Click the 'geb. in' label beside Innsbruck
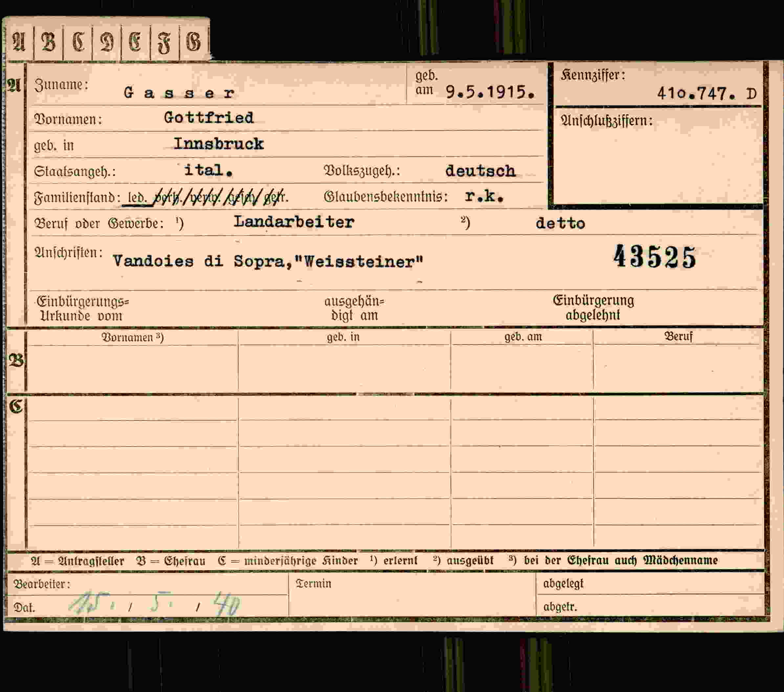 point(54,145)
